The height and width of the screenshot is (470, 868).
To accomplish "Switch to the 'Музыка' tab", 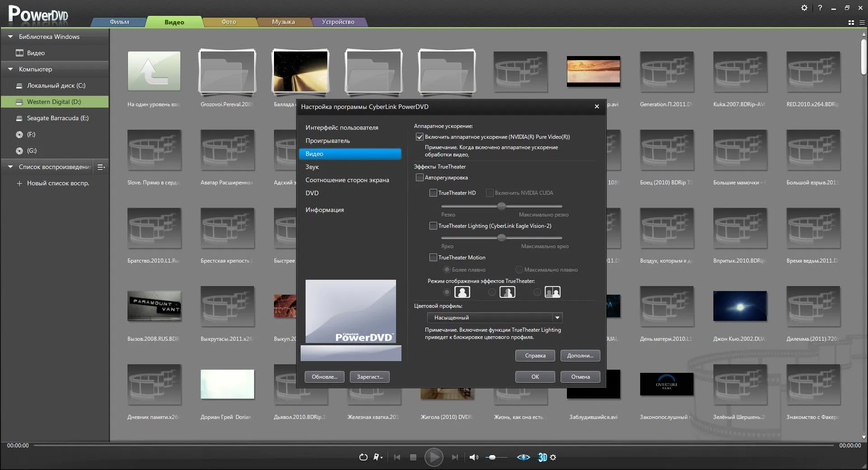I will pos(283,22).
